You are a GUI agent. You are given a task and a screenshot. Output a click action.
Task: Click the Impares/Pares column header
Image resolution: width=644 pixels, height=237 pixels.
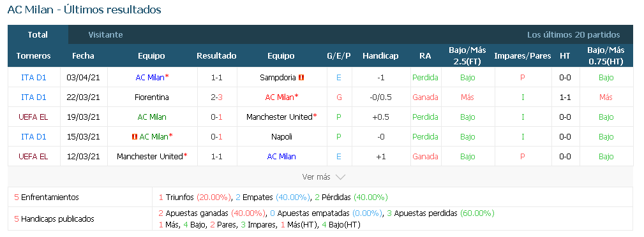pyautogui.click(x=523, y=56)
